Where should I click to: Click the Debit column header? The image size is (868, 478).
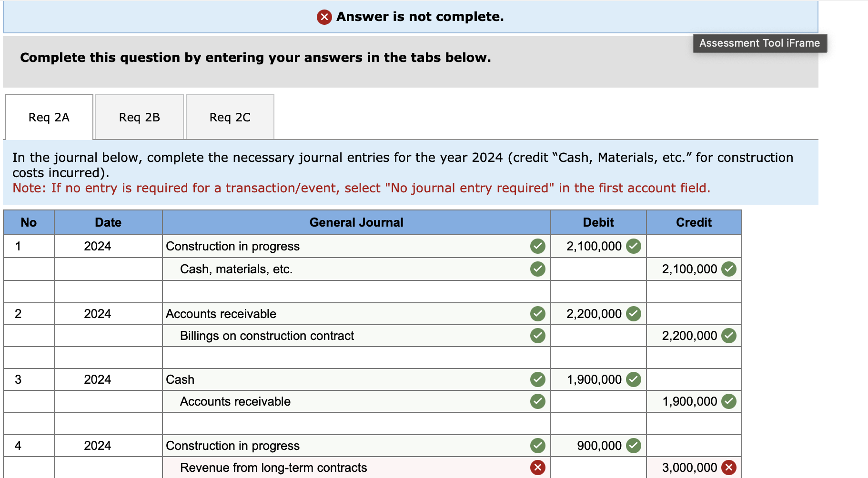click(598, 222)
